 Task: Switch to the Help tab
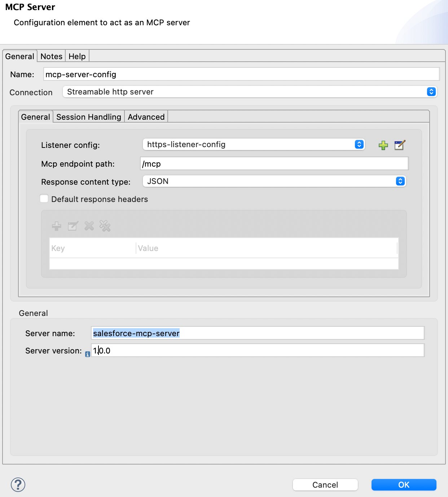[x=76, y=56]
